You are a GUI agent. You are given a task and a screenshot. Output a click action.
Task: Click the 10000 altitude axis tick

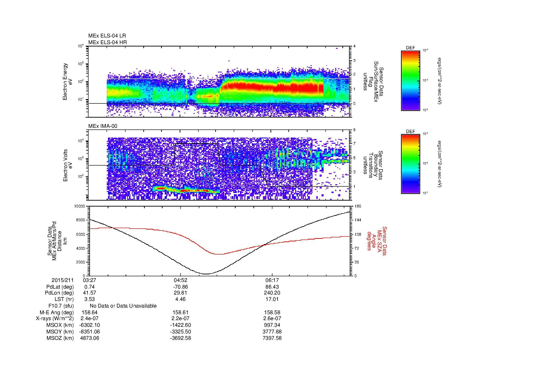click(x=79, y=206)
